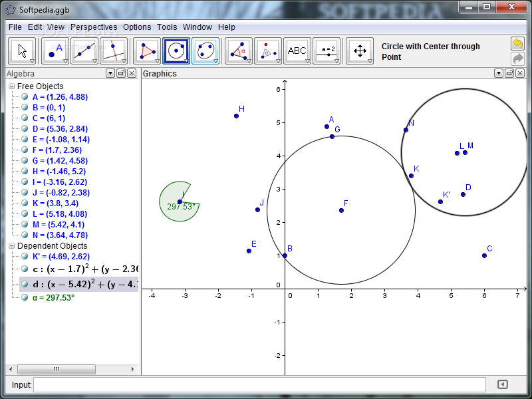Viewport: 532px width, 399px height.
Task: Open Graphics panel in separate window
Action: (x=509, y=73)
